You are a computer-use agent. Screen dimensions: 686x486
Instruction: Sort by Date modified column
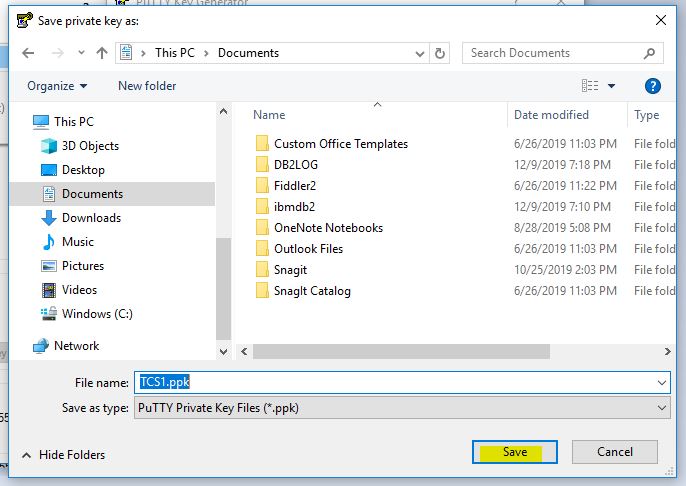click(551, 115)
